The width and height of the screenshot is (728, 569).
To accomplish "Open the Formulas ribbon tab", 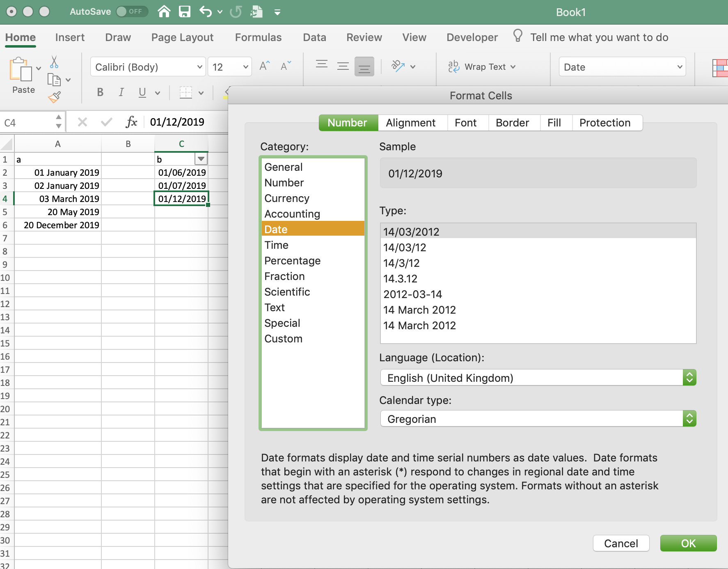I will 258,37.
